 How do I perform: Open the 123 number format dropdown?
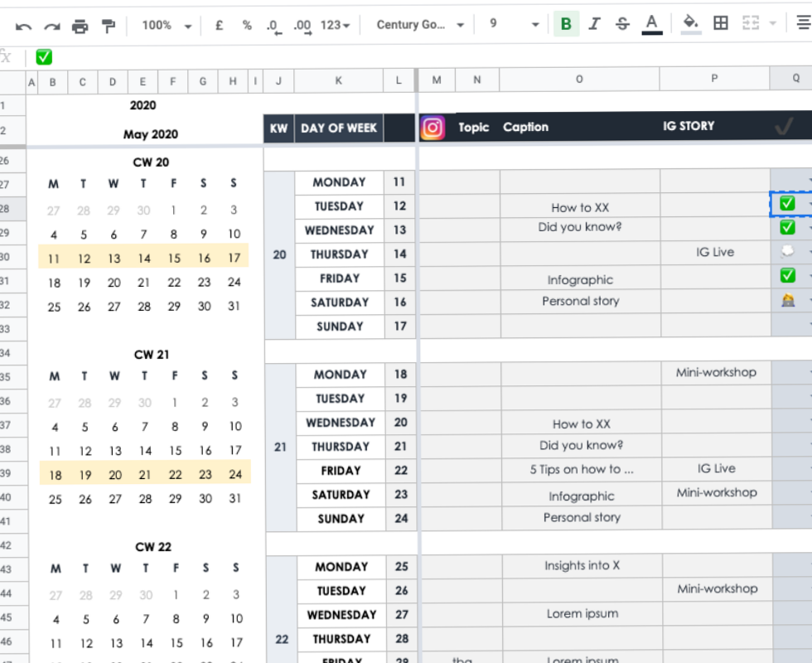point(335,25)
